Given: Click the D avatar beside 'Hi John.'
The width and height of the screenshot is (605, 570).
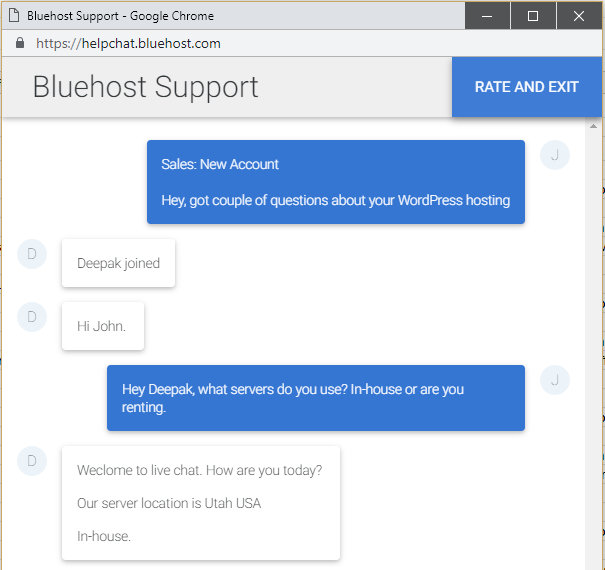Looking at the screenshot, I should [x=32, y=317].
